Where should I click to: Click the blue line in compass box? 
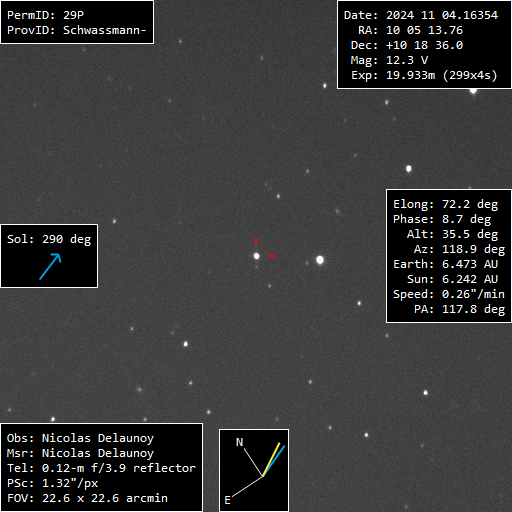(274, 461)
